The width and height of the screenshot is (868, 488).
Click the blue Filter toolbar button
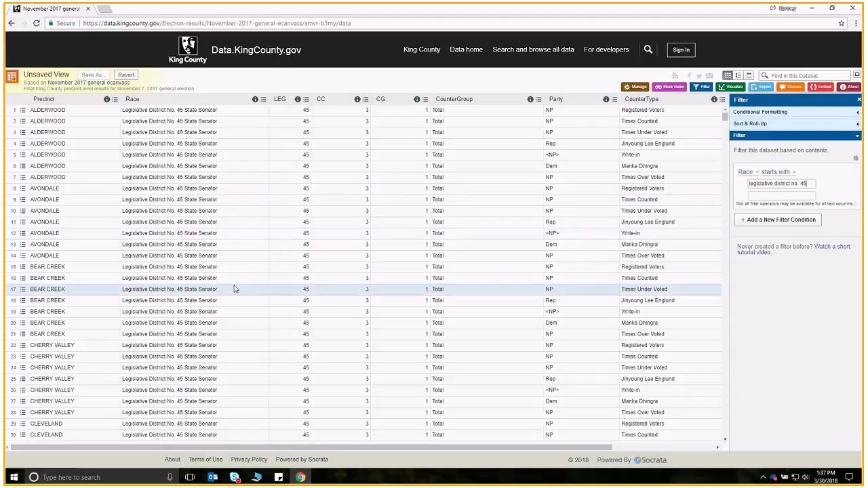[x=701, y=87]
